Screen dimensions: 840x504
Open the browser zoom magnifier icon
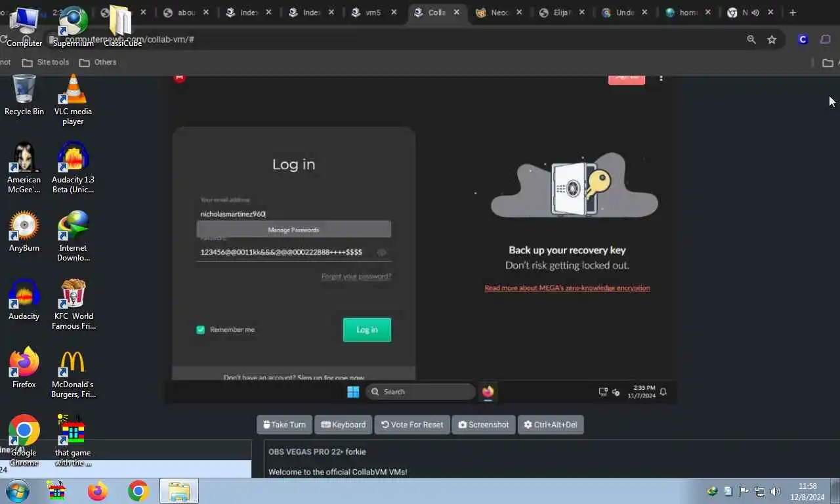click(751, 39)
